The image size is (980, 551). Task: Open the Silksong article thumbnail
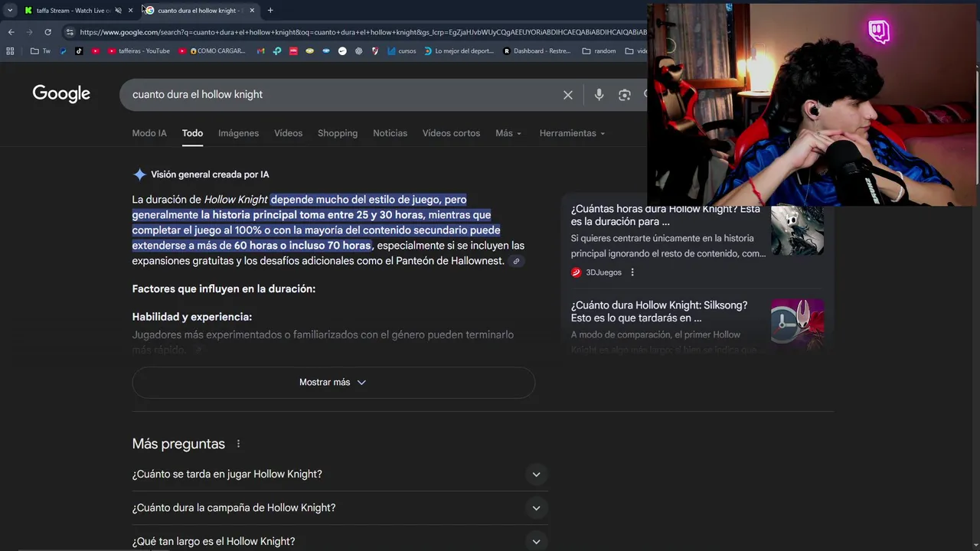tap(797, 324)
